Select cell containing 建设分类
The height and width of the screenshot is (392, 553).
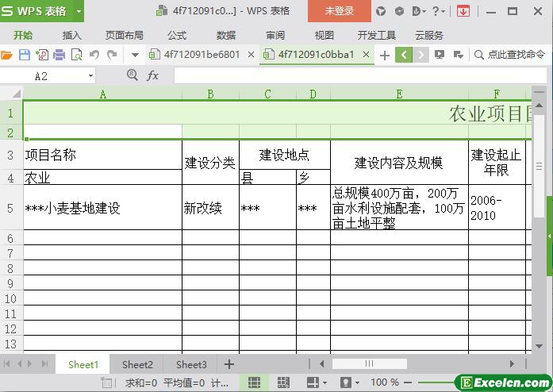210,163
